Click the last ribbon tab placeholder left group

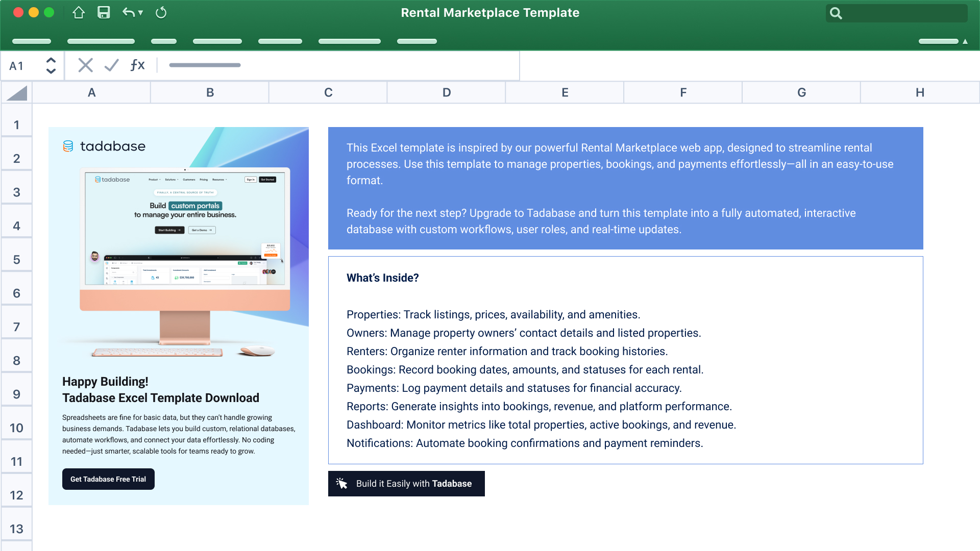[x=417, y=41]
